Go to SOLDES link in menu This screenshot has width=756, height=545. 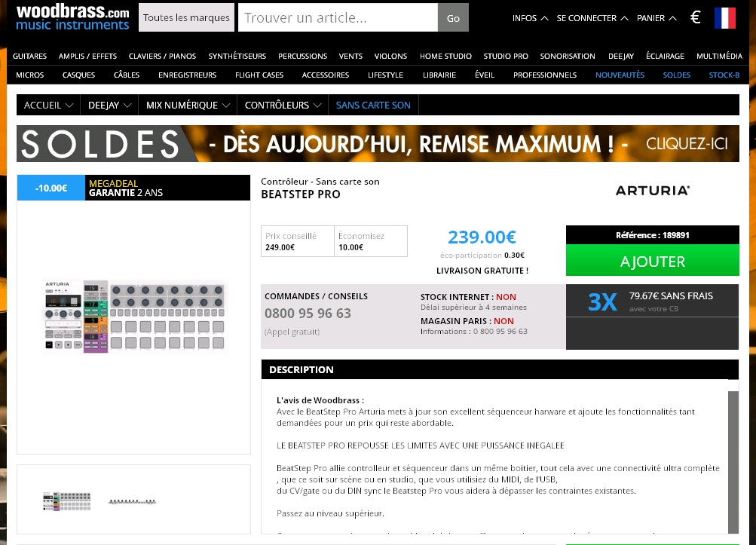coord(676,75)
